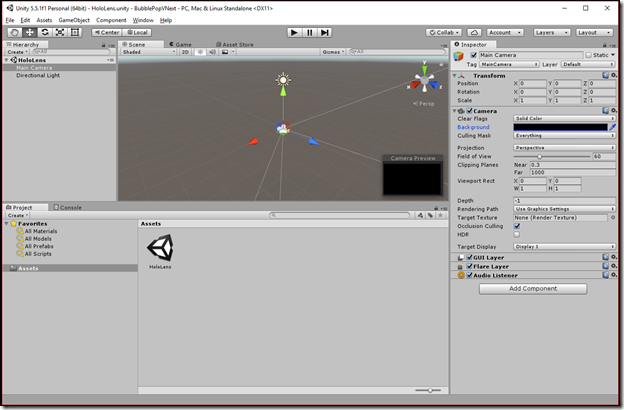This screenshot has height=410, width=624.
Task: Select the Move tool icon
Action: point(30,32)
